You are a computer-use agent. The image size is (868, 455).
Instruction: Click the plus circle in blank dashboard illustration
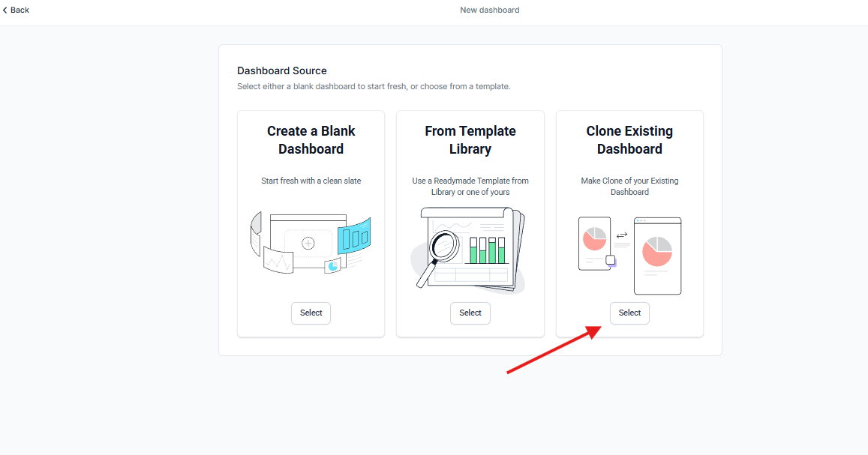point(308,243)
